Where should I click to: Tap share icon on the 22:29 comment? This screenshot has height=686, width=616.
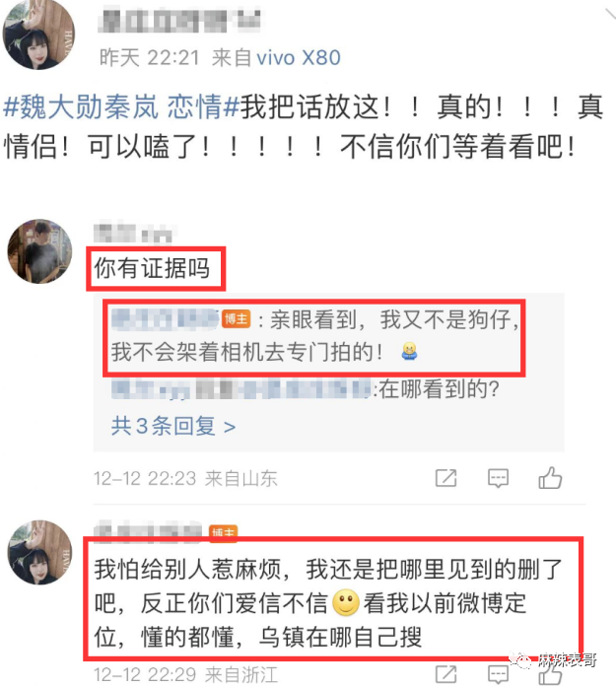point(445,674)
